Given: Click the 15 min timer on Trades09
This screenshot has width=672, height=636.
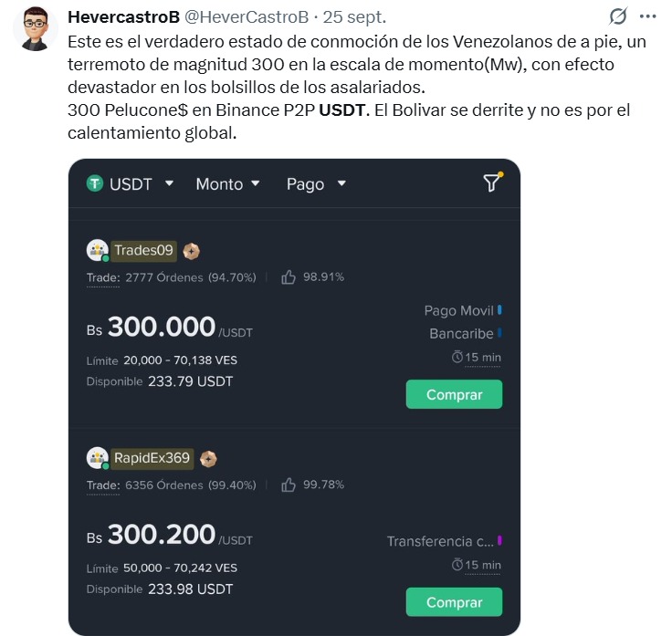Looking at the screenshot, I should pyautogui.click(x=477, y=357).
